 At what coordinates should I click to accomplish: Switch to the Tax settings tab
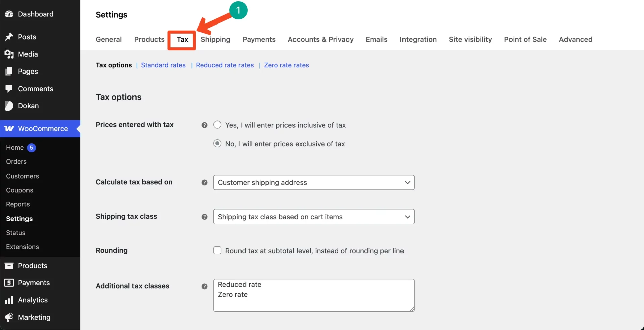182,39
